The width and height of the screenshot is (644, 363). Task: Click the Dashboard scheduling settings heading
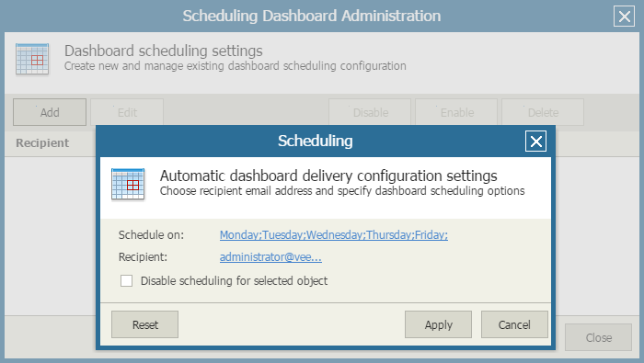click(x=164, y=51)
